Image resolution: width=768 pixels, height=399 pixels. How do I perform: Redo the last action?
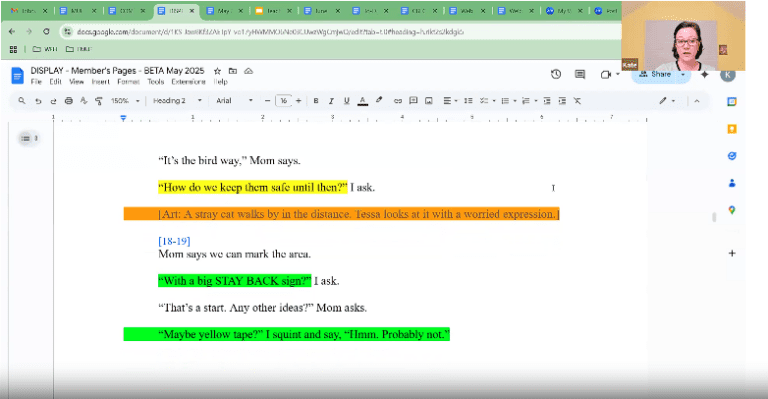click(53, 101)
